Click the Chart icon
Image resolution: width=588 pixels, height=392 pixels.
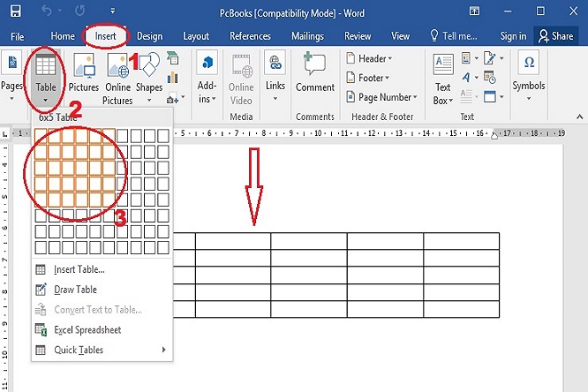[172, 78]
